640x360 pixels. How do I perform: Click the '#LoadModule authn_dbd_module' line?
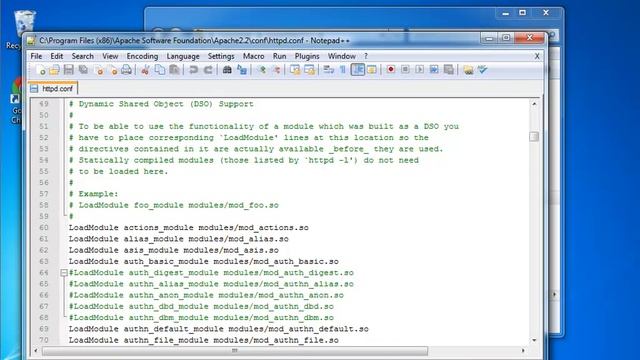[x=201, y=306]
